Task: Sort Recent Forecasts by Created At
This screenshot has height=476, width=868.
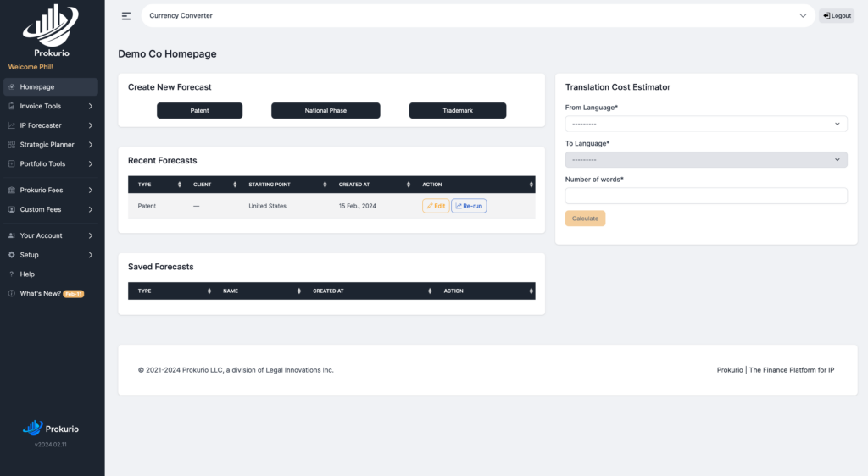Action: pos(409,185)
